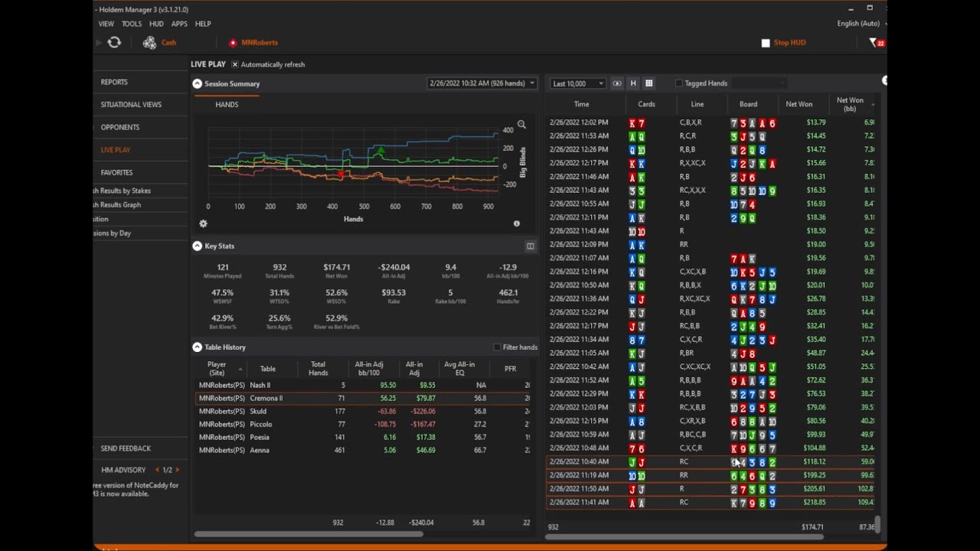
Task: Open OPPONENTS section
Action: point(120,127)
